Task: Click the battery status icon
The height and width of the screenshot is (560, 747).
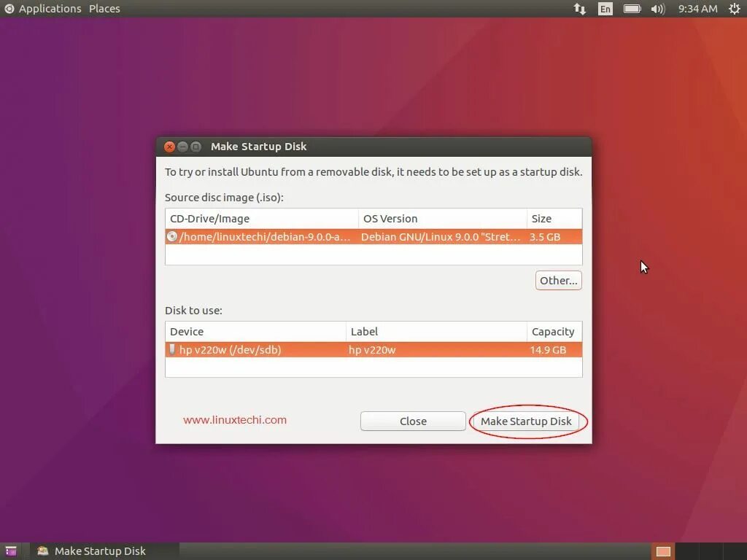Action: click(x=632, y=9)
